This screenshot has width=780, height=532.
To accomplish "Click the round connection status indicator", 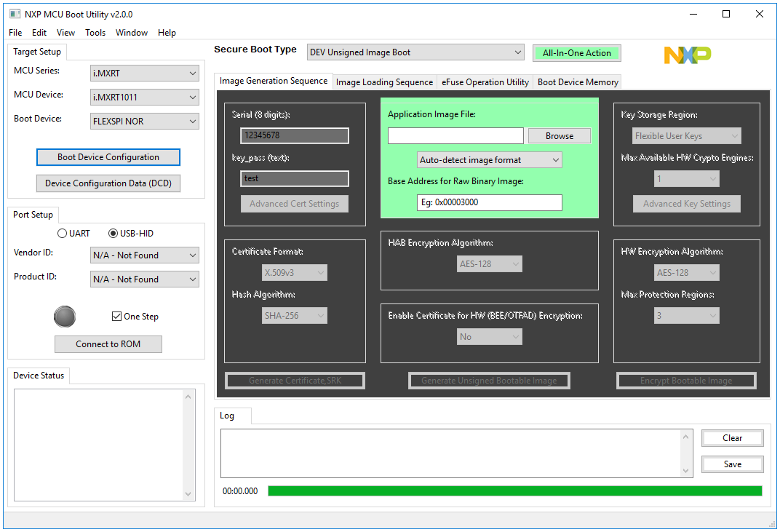I will coord(65,317).
